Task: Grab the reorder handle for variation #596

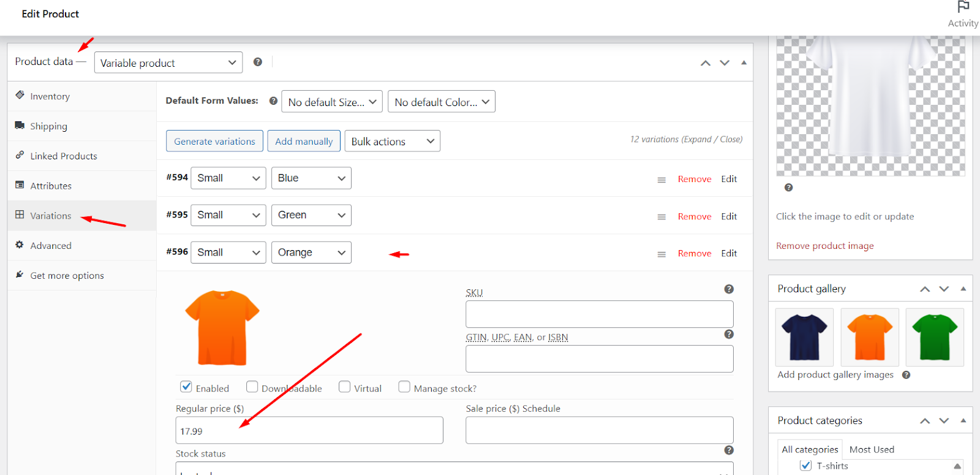Action: point(661,254)
